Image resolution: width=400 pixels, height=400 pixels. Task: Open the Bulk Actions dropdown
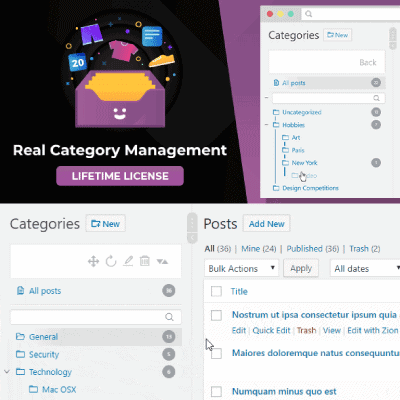[x=241, y=268]
